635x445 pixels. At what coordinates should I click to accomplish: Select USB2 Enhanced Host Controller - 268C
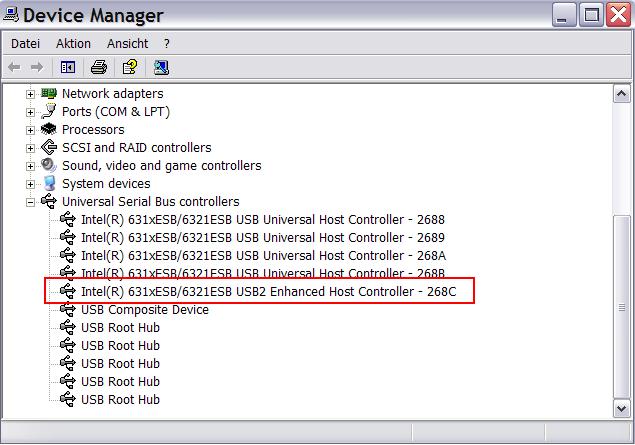point(268,291)
